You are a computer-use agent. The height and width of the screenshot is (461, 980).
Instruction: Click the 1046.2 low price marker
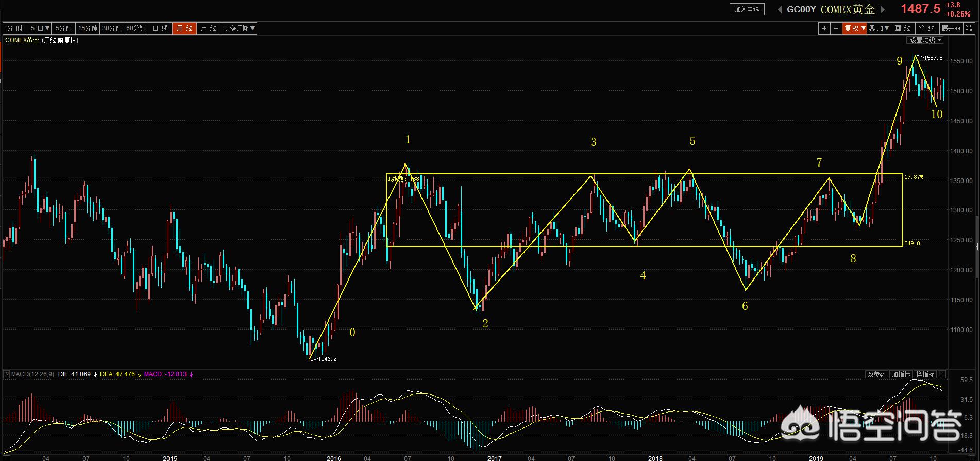pos(327,359)
